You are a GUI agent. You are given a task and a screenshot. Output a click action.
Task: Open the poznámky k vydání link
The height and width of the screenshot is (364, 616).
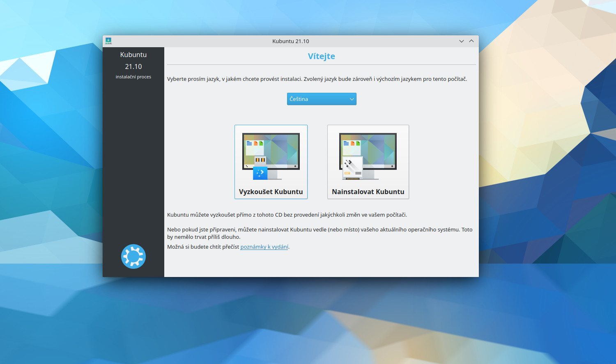point(264,247)
